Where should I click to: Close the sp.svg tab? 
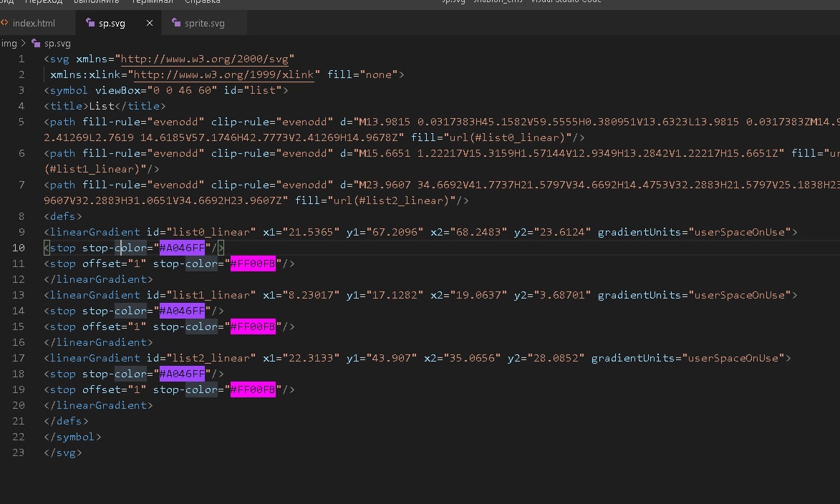click(x=150, y=23)
